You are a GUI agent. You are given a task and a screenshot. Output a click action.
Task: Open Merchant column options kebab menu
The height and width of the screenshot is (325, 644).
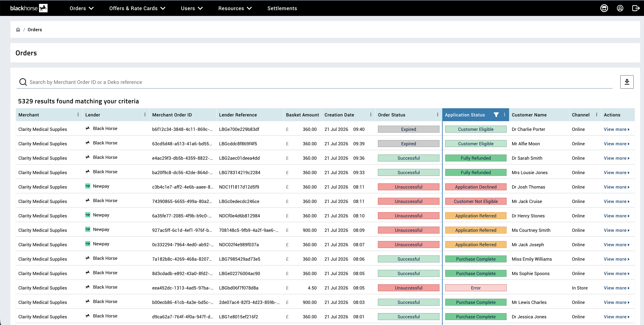coord(78,115)
